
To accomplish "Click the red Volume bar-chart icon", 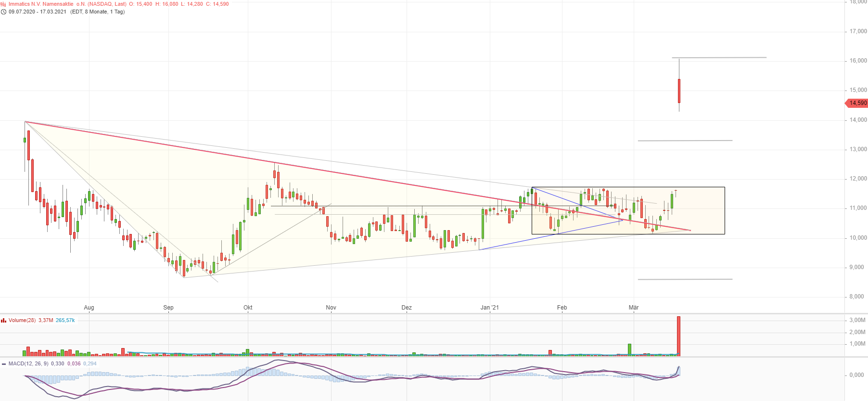I will click(4, 320).
